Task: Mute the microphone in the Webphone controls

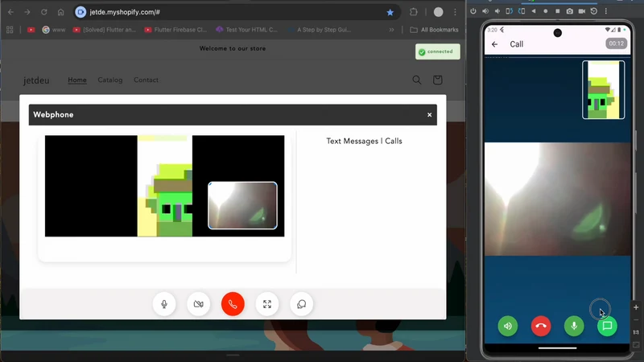Action: pyautogui.click(x=164, y=304)
